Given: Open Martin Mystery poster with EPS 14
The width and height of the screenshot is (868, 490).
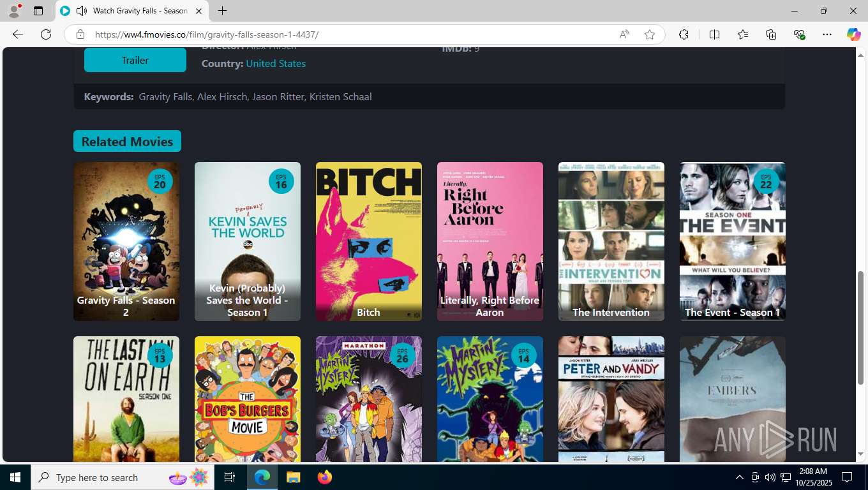Looking at the screenshot, I should coord(490,399).
